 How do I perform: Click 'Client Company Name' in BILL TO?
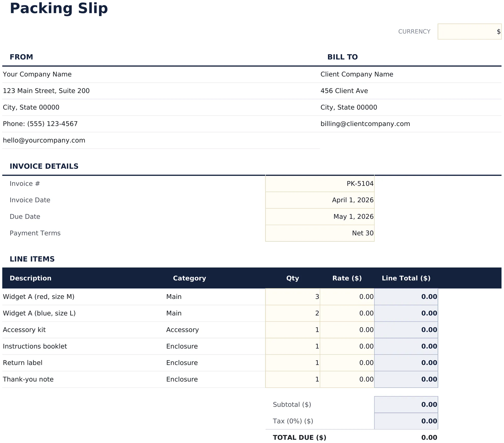coord(357,74)
